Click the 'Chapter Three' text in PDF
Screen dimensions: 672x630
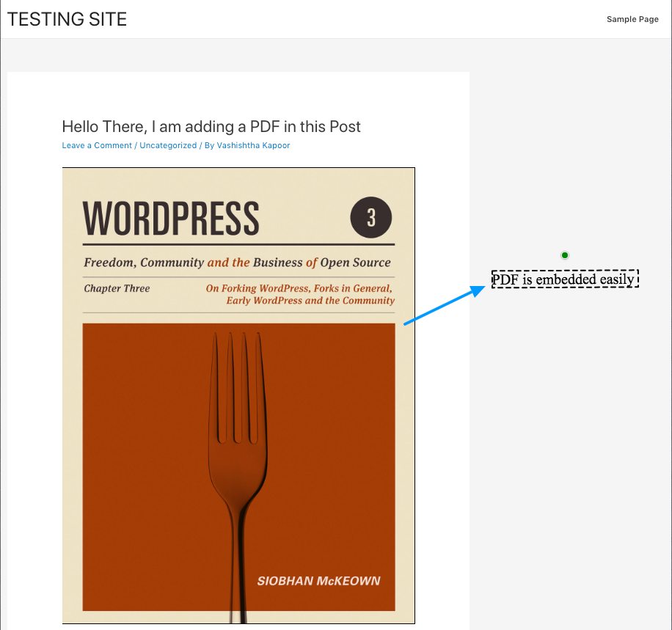[117, 288]
